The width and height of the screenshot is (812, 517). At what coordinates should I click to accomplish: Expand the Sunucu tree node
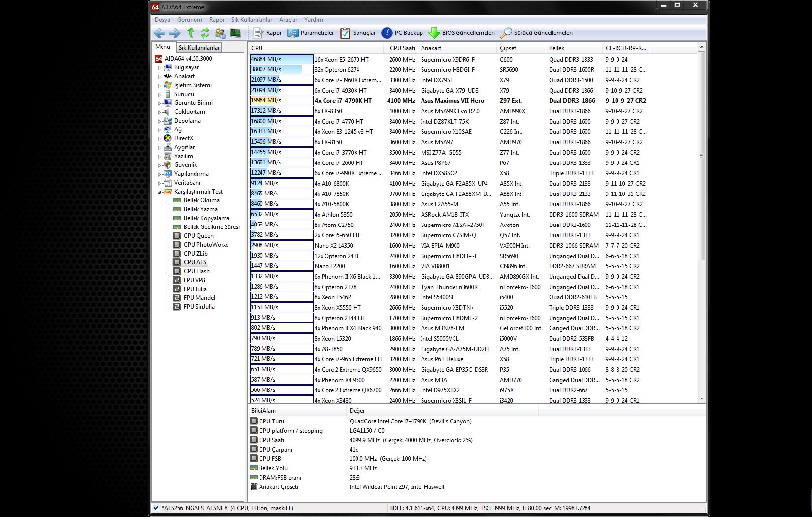159,95
